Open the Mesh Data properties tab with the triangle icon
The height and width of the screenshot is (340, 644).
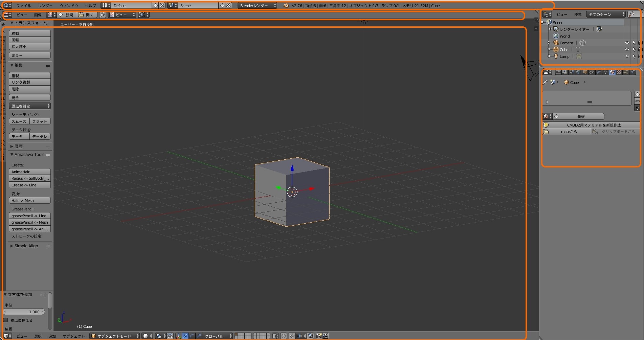(x=605, y=72)
